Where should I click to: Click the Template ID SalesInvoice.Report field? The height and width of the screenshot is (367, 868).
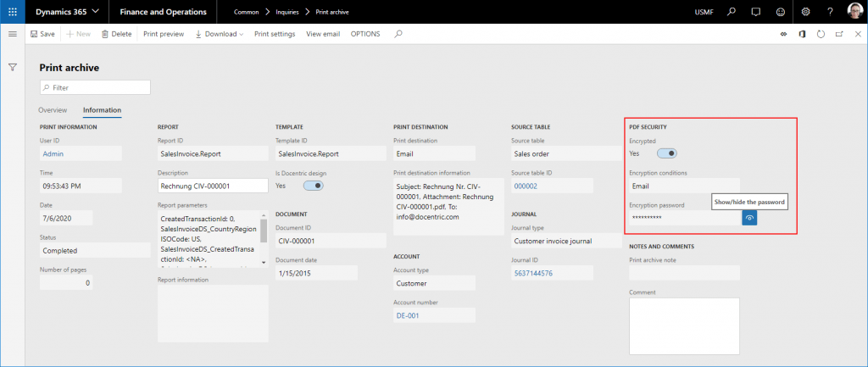click(331, 154)
